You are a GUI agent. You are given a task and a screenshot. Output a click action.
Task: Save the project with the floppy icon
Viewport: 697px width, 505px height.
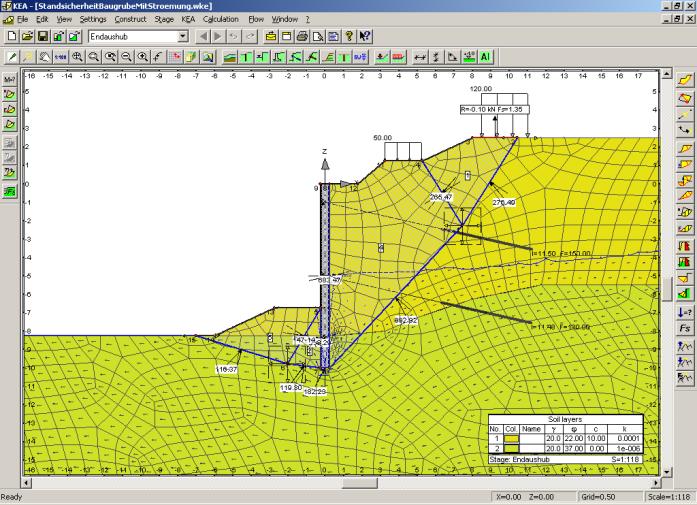(x=43, y=36)
